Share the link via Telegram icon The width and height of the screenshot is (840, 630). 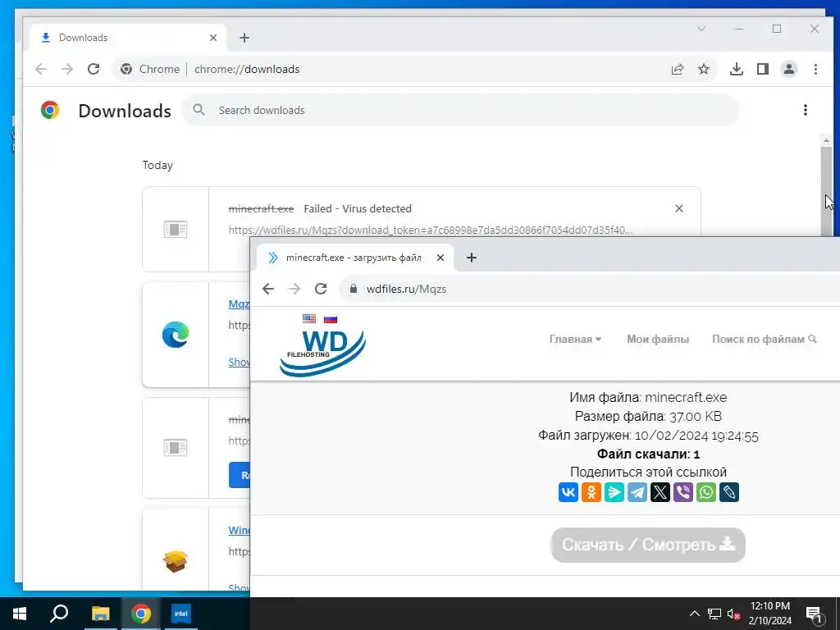[x=637, y=492]
